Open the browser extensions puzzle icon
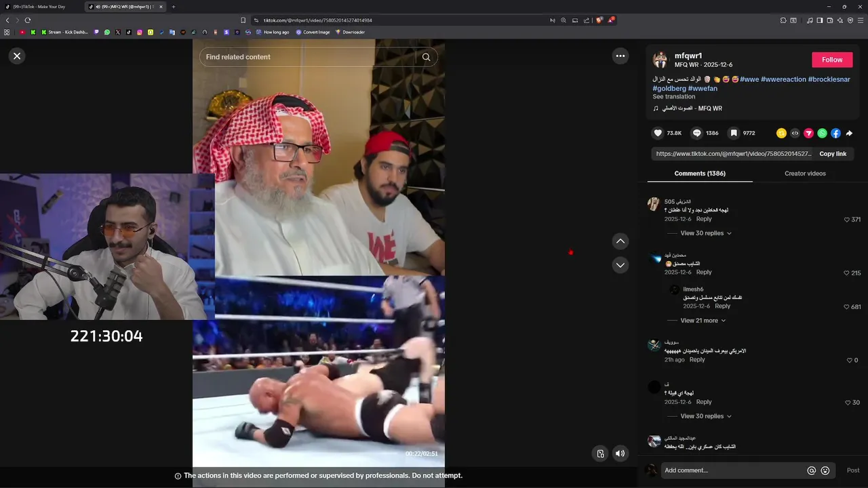This screenshot has width=868, height=488. pyautogui.click(x=783, y=20)
